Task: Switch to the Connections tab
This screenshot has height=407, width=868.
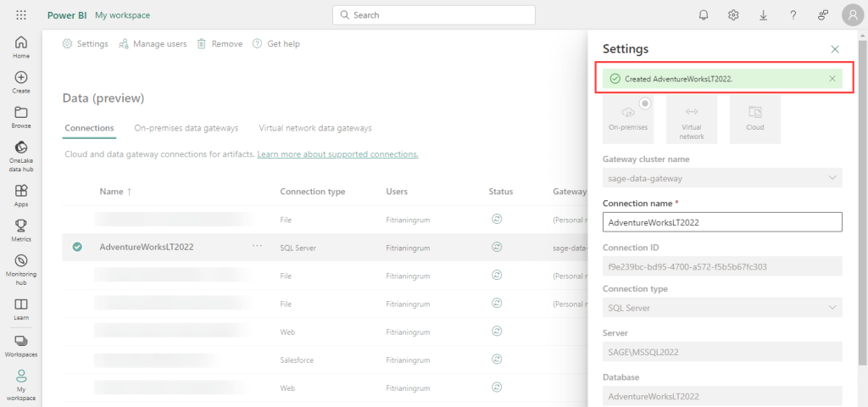Action: [89, 128]
